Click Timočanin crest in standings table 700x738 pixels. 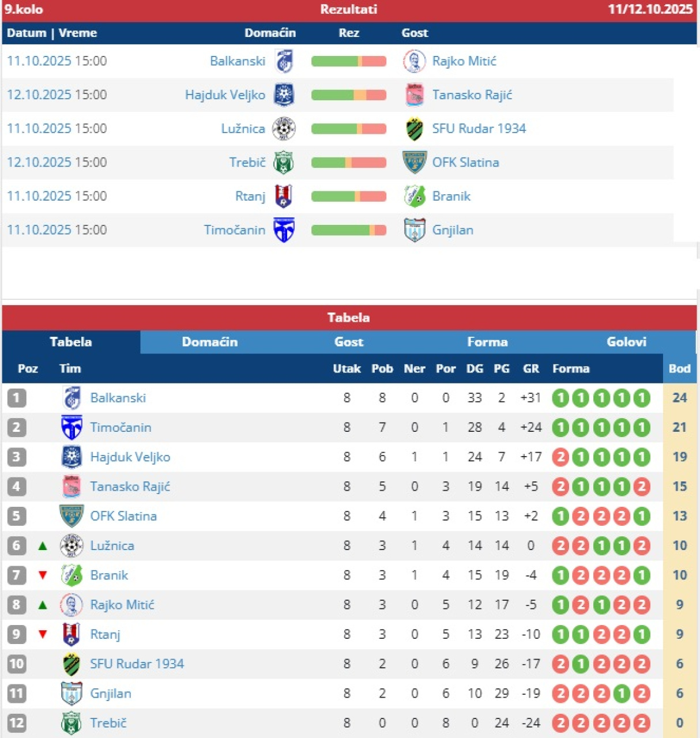click(71, 428)
